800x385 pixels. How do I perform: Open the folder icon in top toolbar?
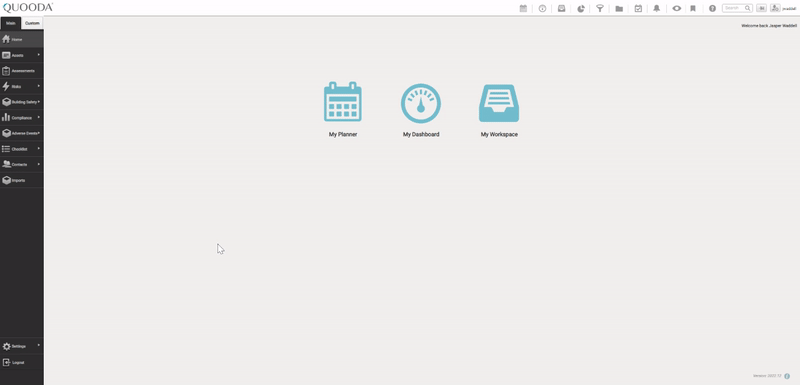tap(619, 8)
